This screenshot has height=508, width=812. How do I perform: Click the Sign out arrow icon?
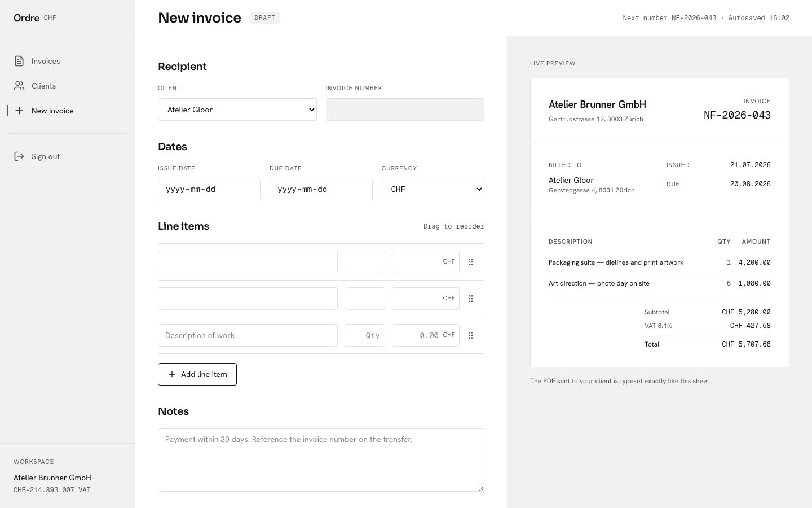click(x=19, y=156)
